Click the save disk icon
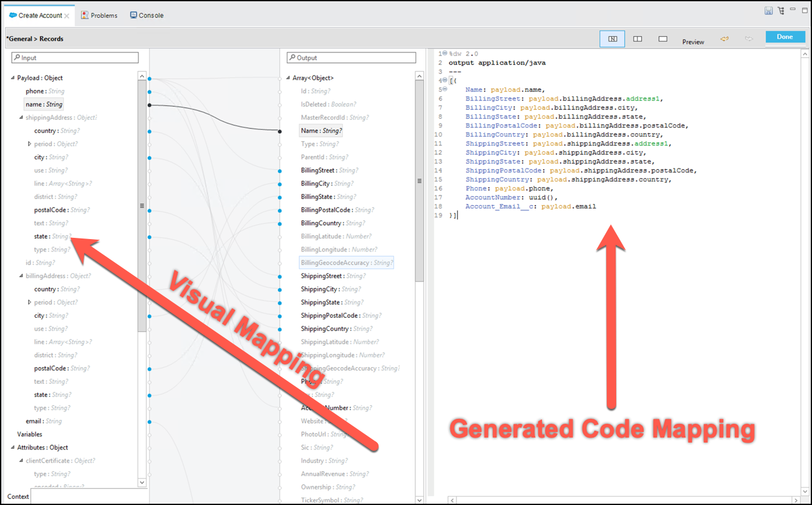 pyautogui.click(x=769, y=11)
